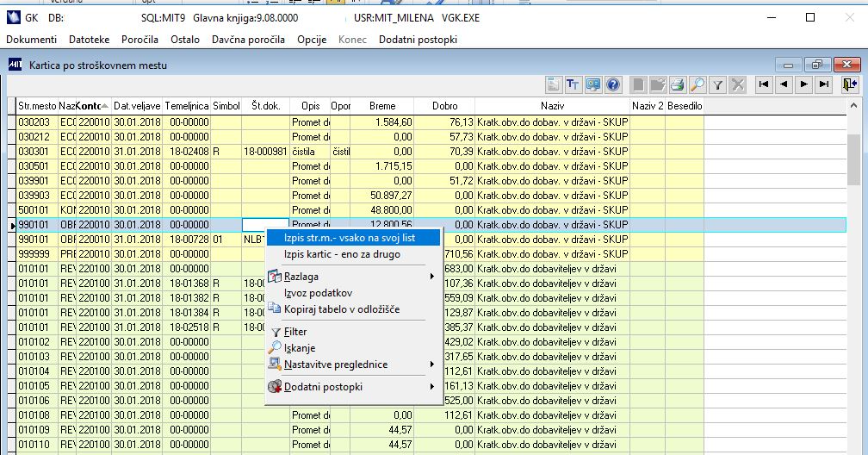
Task: Open the Poročila menu
Action: click(x=139, y=40)
